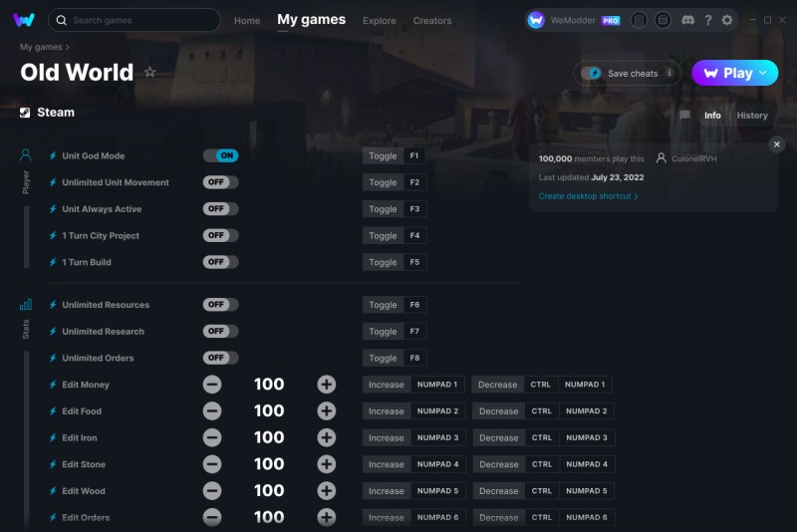This screenshot has height=532, width=797.
Task: Increase Edit Money with plus button
Action: pyautogui.click(x=327, y=385)
